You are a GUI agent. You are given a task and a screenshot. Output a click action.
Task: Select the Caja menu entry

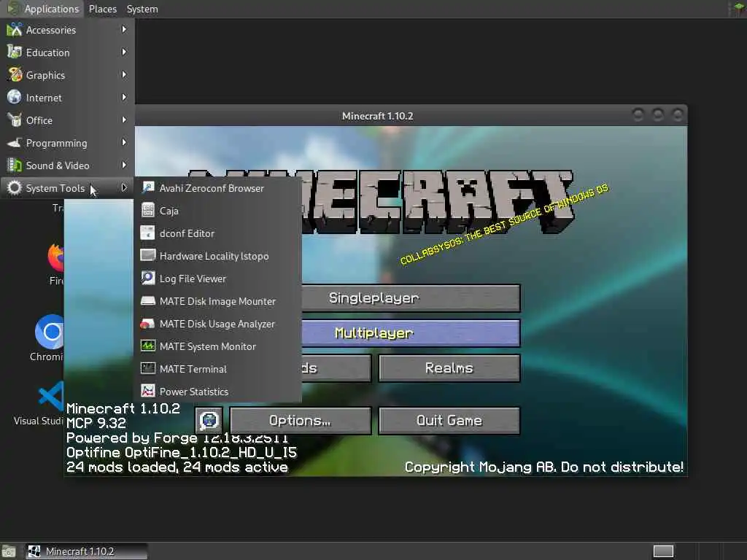coord(218,210)
